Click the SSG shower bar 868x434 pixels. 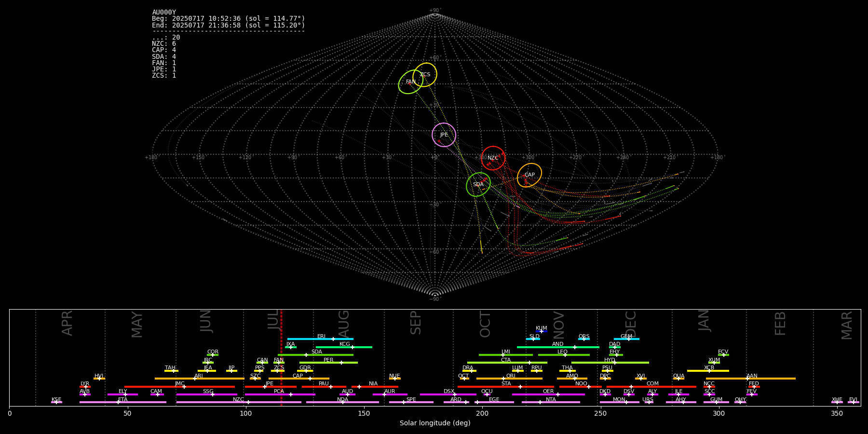pyautogui.click(x=206, y=394)
